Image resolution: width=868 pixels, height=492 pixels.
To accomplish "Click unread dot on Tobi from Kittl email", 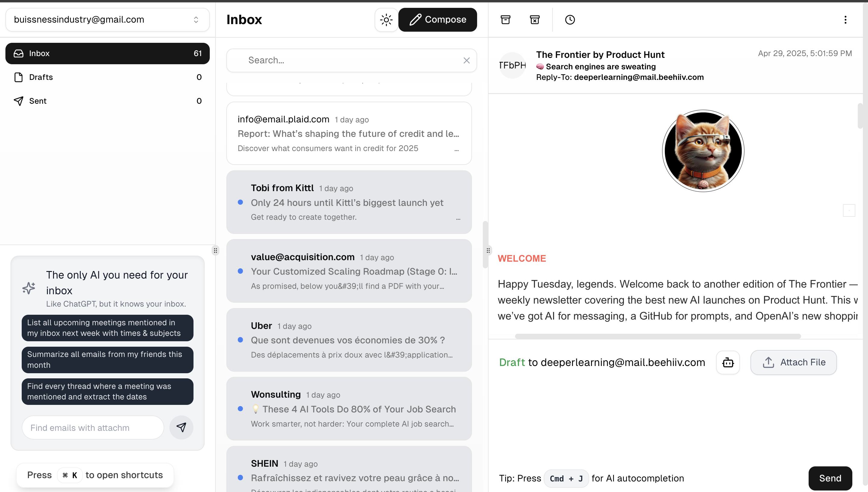I will [x=241, y=202].
